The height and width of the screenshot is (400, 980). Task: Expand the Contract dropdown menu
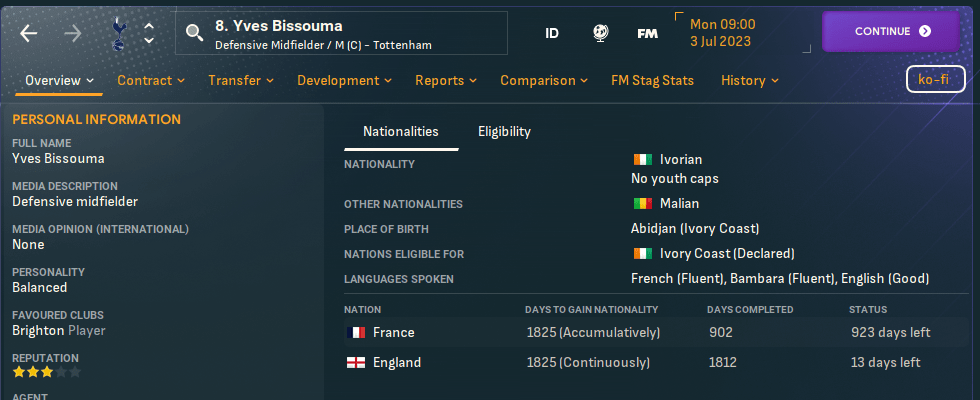click(151, 80)
